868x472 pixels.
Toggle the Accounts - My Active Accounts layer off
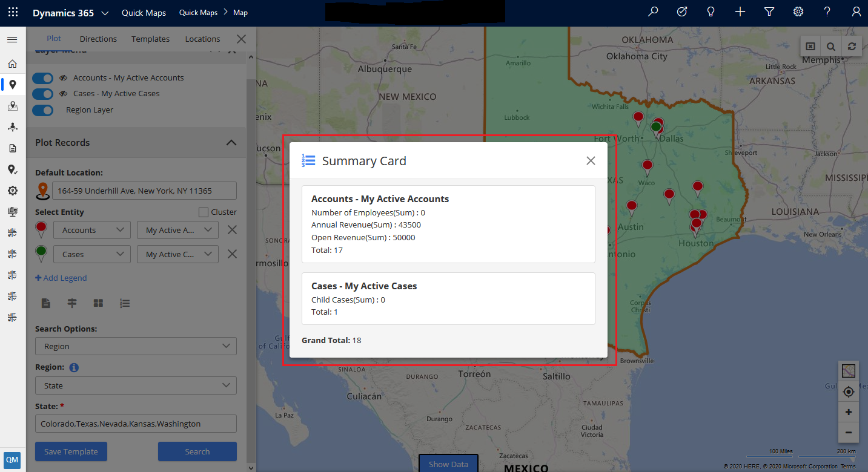42,78
